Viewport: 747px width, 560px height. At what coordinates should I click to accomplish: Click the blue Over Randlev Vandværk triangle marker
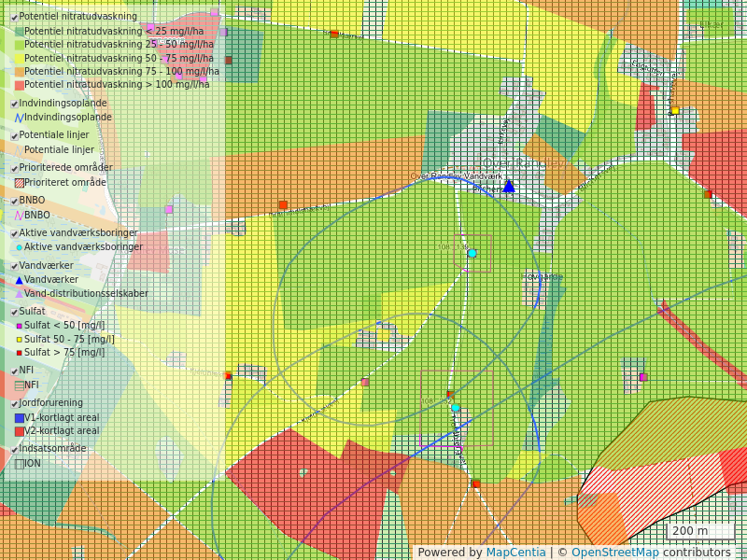click(509, 186)
